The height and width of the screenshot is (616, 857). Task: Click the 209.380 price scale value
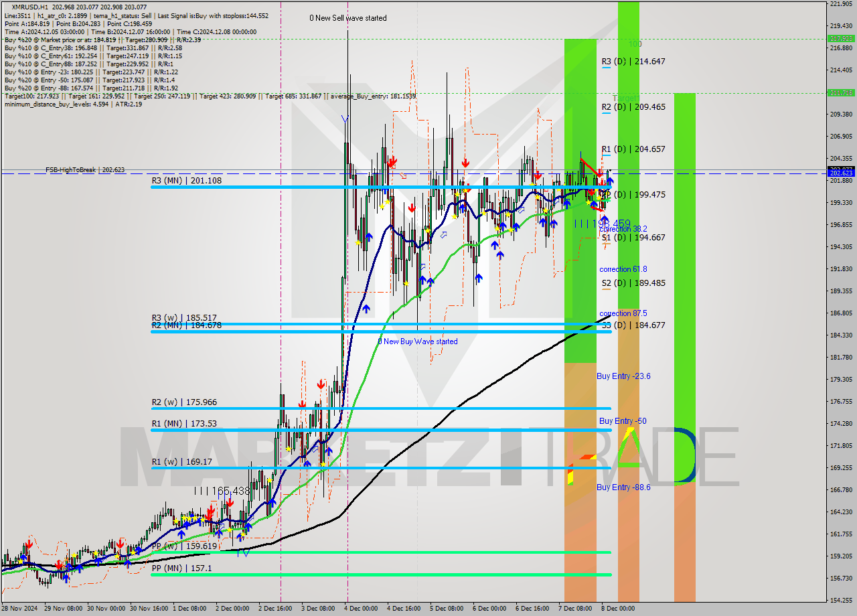click(841, 114)
